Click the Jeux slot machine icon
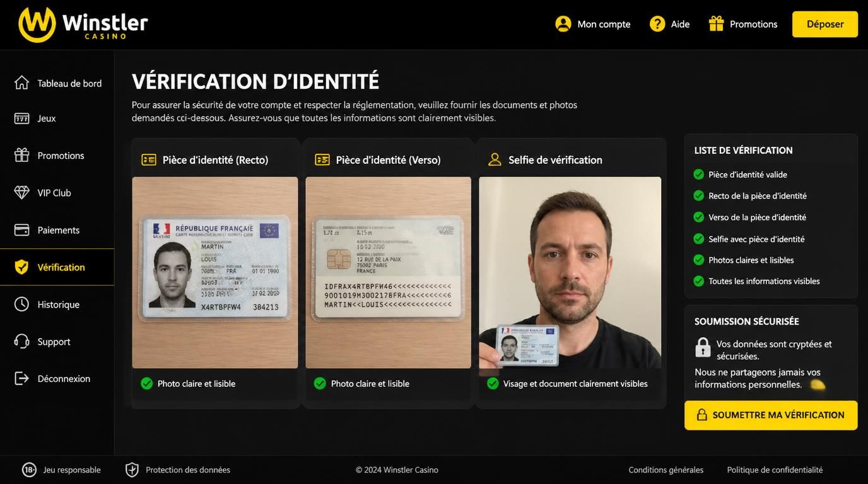 22,118
